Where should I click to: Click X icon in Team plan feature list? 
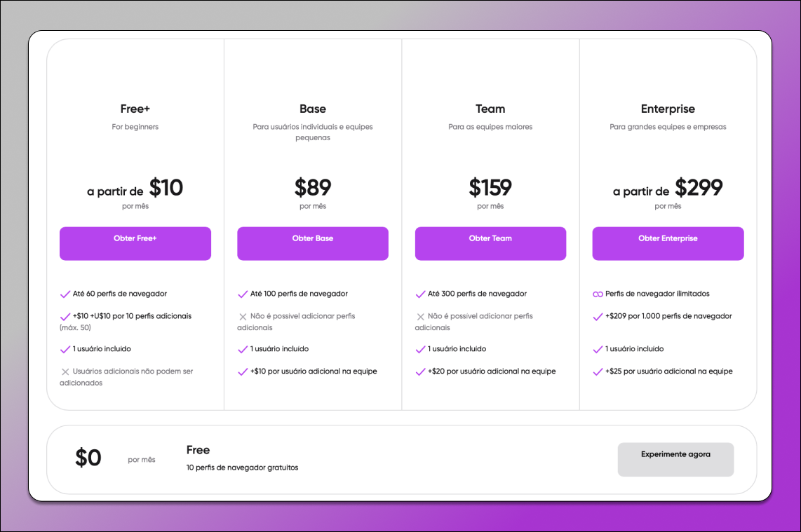click(x=420, y=317)
